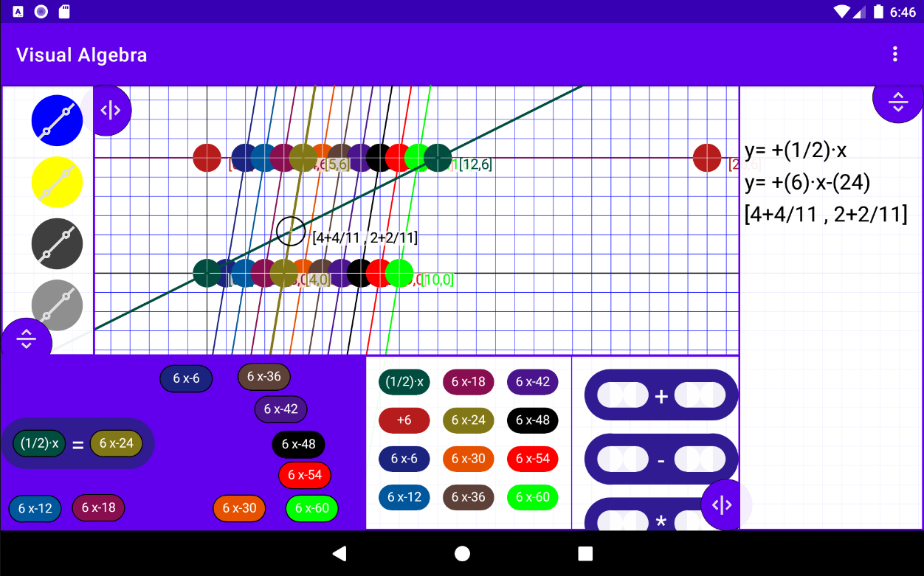Click the Visual Algebra app title
924x576 pixels.
tap(82, 55)
